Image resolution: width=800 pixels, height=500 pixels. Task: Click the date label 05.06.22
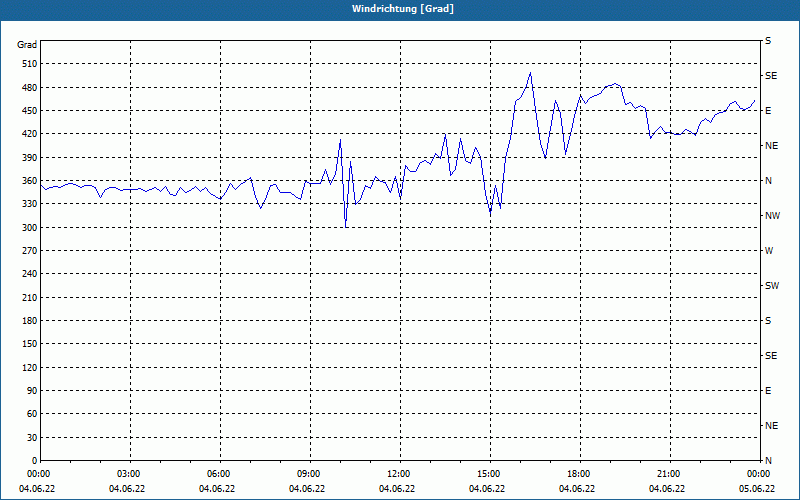pos(757,489)
